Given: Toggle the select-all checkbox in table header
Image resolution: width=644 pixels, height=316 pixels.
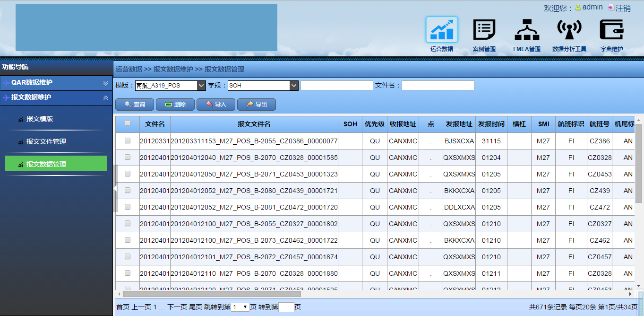Looking at the screenshot, I should click(x=128, y=123).
